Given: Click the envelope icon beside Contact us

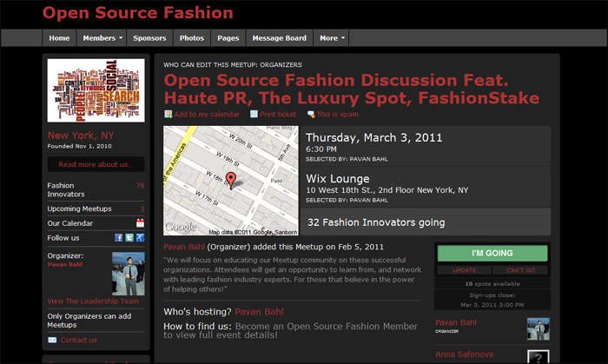Looking at the screenshot, I should [x=52, y=340].
